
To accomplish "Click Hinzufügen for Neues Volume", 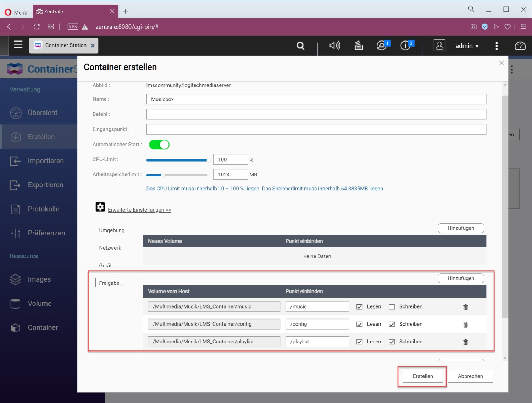I will [x=461, y=228].
